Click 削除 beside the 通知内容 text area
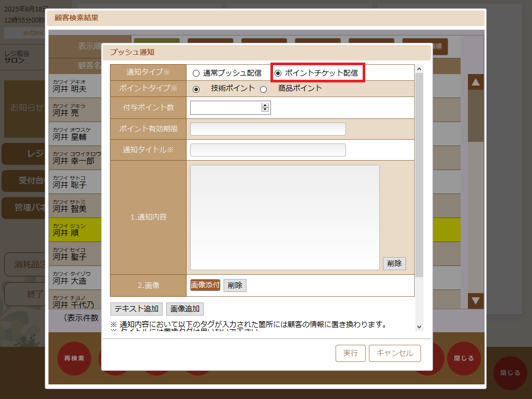The width and height of the screenshot is (532, 399). point(394,263)
